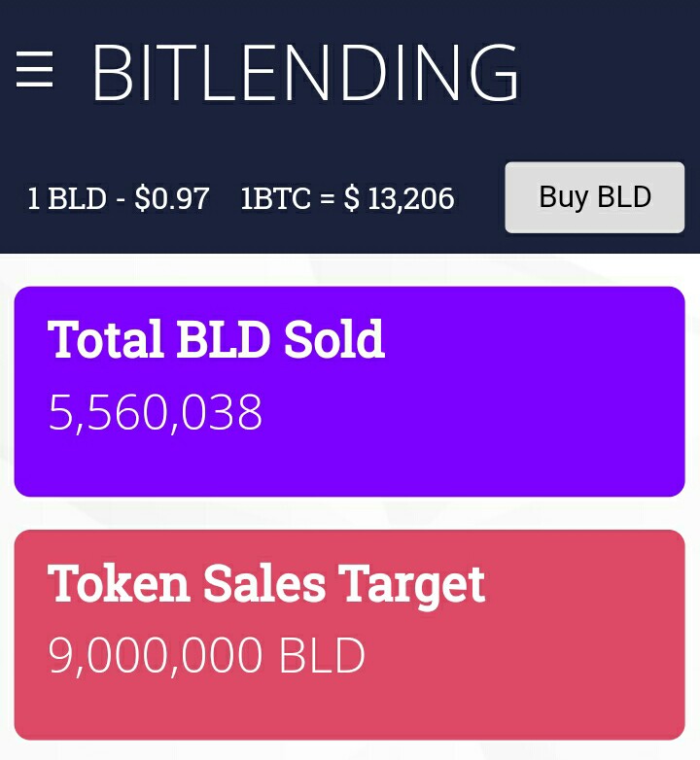This screenshot has width=700, height=760.
Task: Click the dark navy header bar
Action: pyautogui.click(x=350, y=126)
